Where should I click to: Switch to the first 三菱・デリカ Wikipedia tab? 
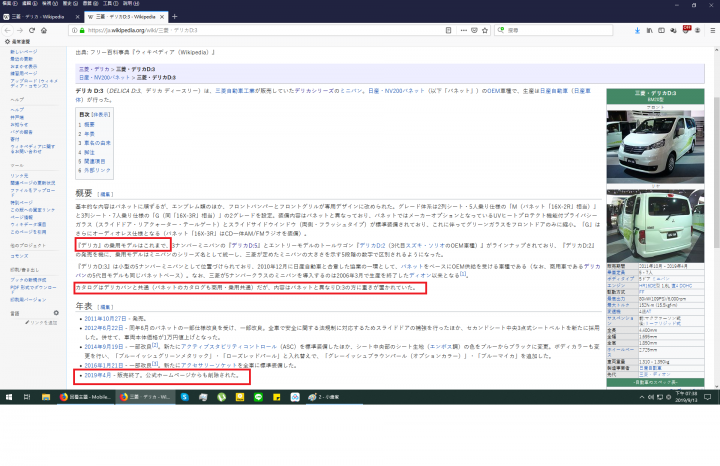tap(39, 17)
